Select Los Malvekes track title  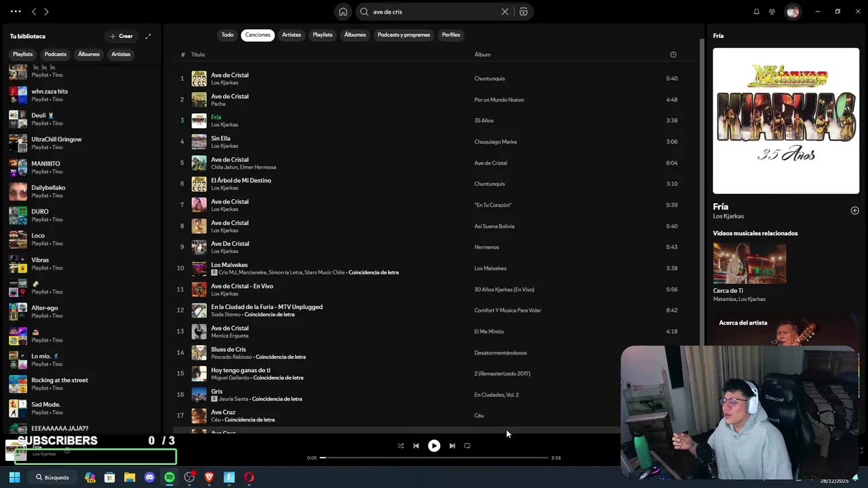point(229,265)
